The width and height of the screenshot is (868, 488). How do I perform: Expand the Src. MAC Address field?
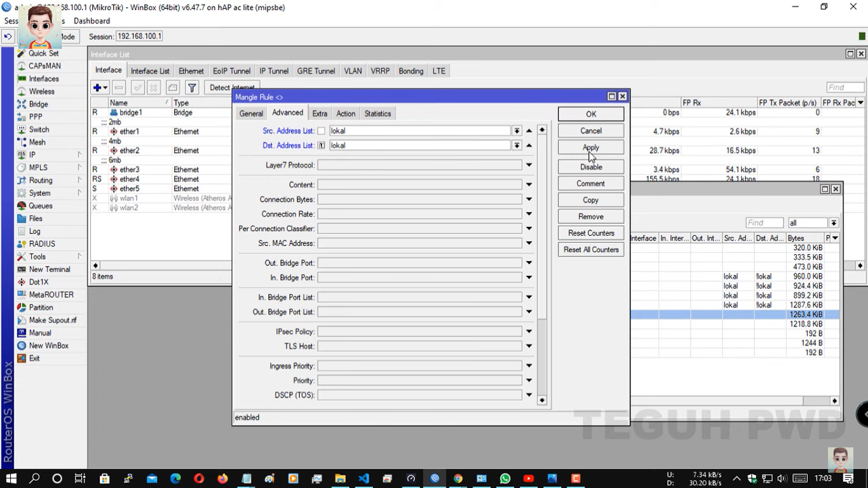click(529, 243)
